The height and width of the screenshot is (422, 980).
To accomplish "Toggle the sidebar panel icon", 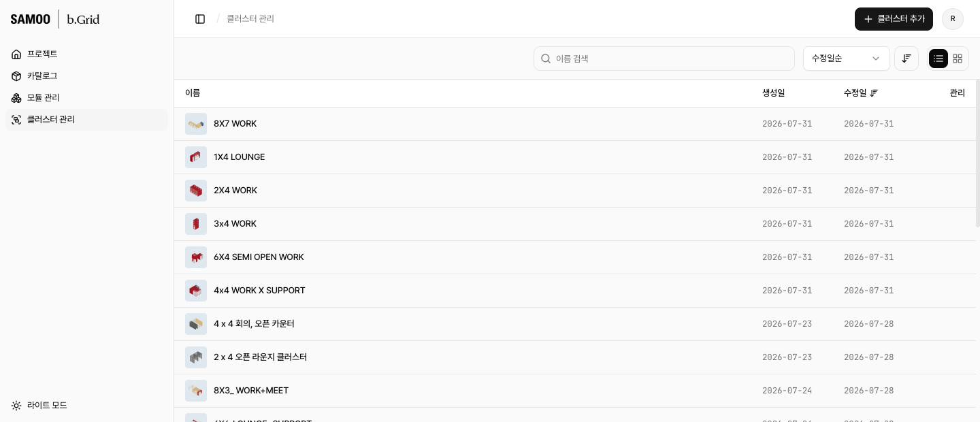I will tap(200, 19).
